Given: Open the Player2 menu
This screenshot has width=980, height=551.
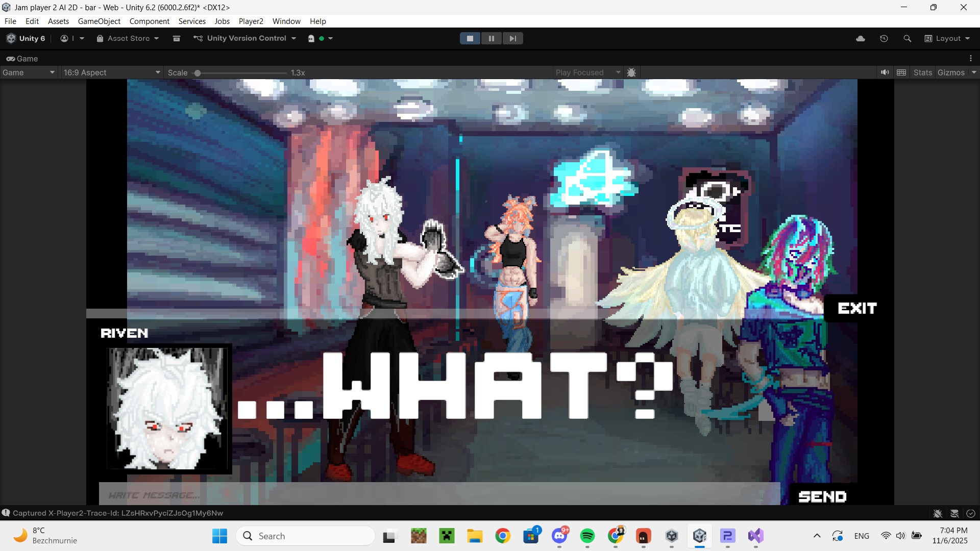Looking at the screenshot, I should pos(251,21).
